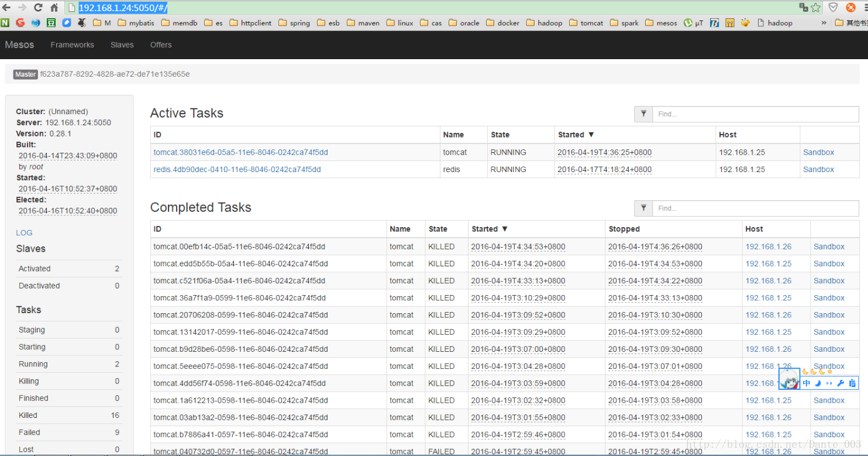Click the orange lifebuoy extension icon
This screenshot has width=868, height=456.
[x=850, y=8]
